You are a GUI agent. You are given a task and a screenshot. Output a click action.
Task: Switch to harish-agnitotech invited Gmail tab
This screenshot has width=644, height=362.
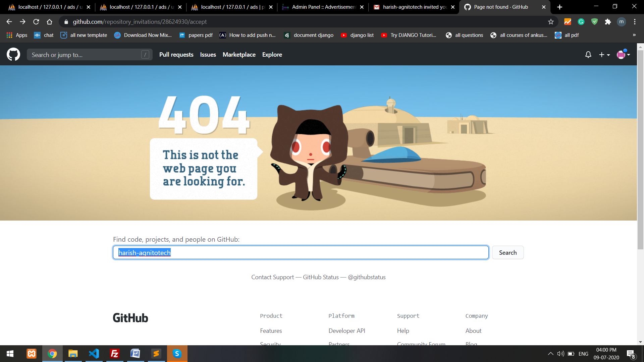[414, 7]
